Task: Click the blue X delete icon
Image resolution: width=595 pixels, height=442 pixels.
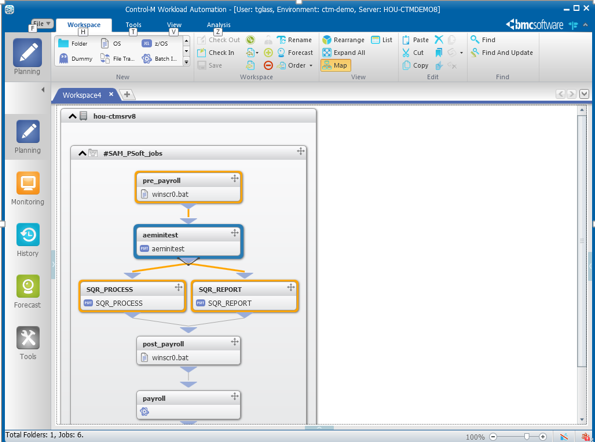Action: pos(439,39)
